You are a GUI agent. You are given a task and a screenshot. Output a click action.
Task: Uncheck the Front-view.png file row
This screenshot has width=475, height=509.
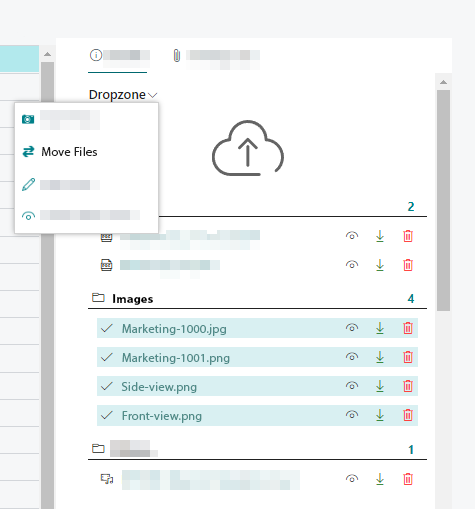click(x=107, y=415)
